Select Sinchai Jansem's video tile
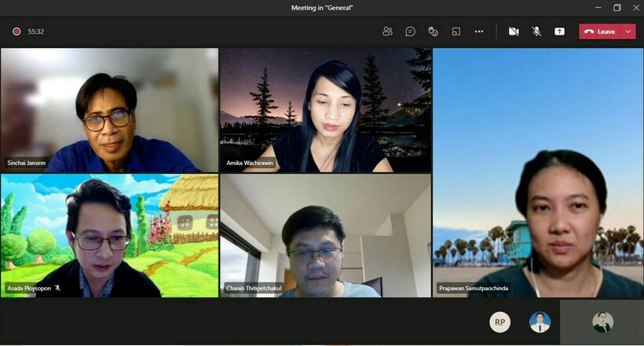The height and width of the screenshot is (346, 644). 110,110
